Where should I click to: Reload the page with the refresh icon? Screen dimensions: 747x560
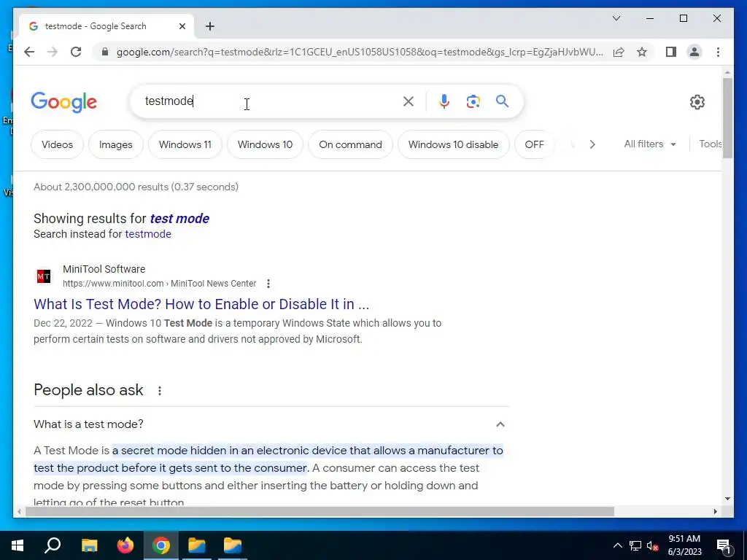click(x=76, y=52)
